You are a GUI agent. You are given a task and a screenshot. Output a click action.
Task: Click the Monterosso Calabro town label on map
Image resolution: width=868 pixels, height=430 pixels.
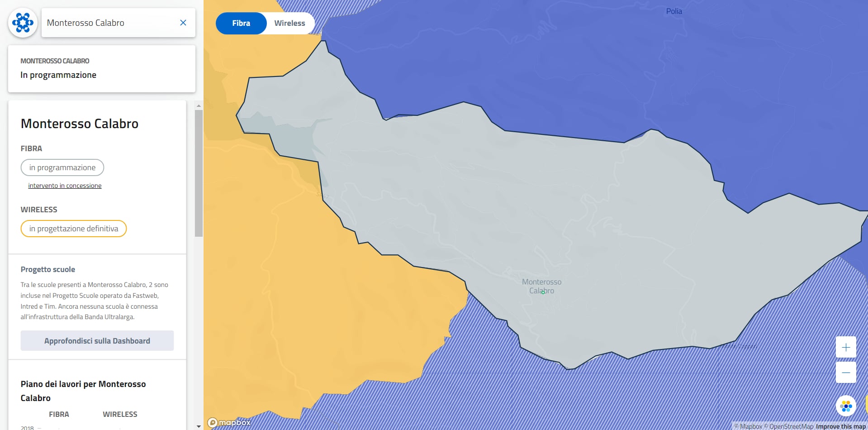point(542,286)
